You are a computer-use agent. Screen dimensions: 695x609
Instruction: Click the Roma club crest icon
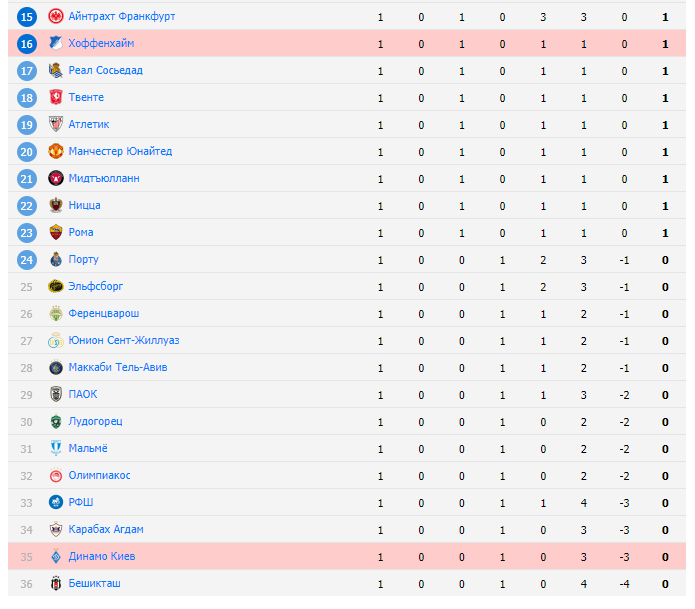[56, 233]
